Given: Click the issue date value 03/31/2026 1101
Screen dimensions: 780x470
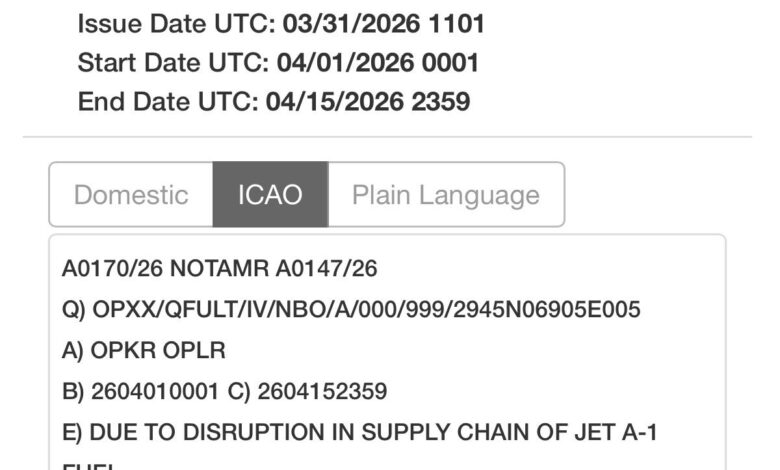Looking at the screenshot, I should coord(384,23).
